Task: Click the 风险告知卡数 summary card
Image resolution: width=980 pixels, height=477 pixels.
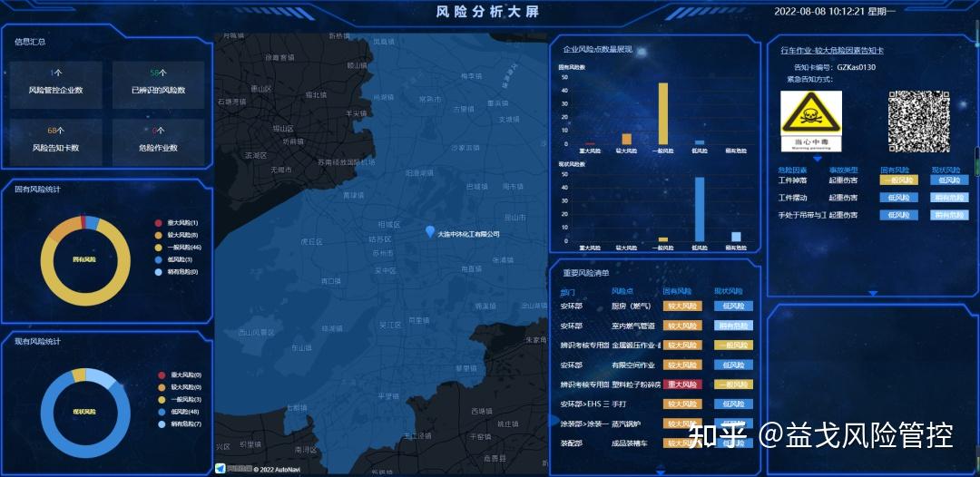Action: 55,142
